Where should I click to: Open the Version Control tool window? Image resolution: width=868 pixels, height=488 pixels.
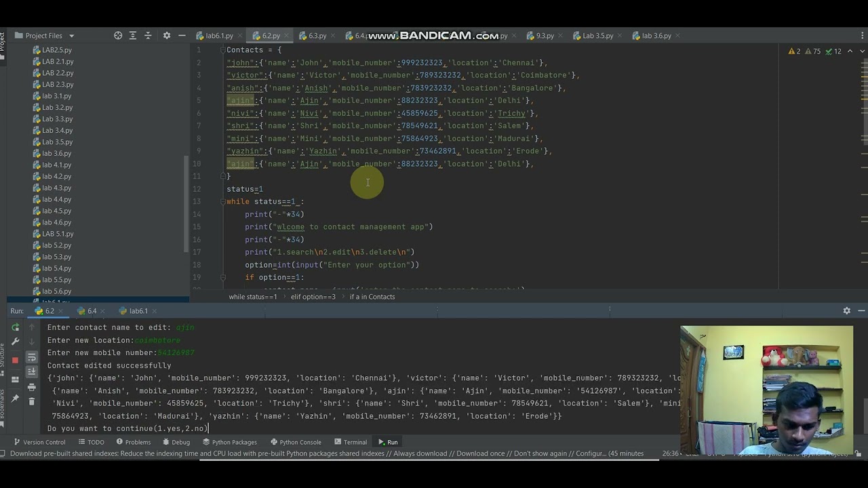point(39,442)
